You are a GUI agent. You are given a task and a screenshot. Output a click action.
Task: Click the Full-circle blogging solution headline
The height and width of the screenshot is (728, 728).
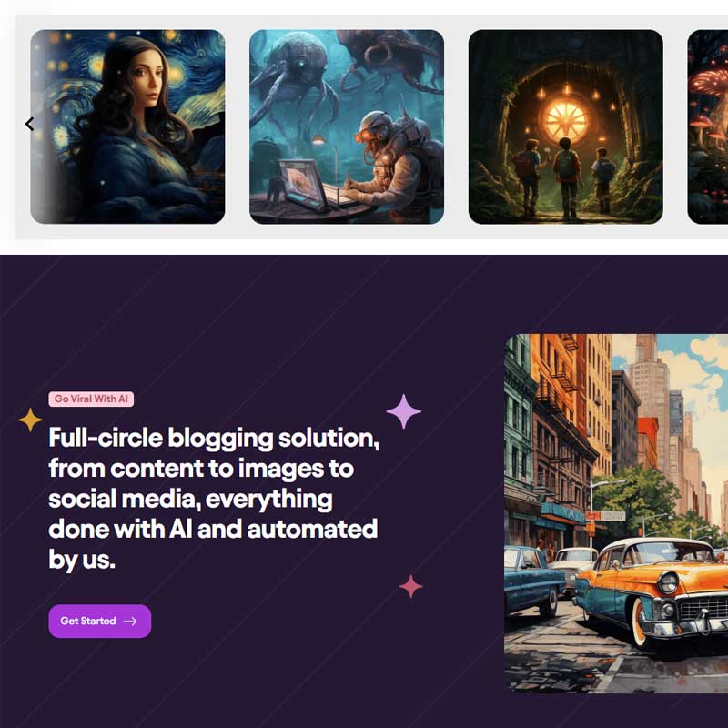[214, 498]
